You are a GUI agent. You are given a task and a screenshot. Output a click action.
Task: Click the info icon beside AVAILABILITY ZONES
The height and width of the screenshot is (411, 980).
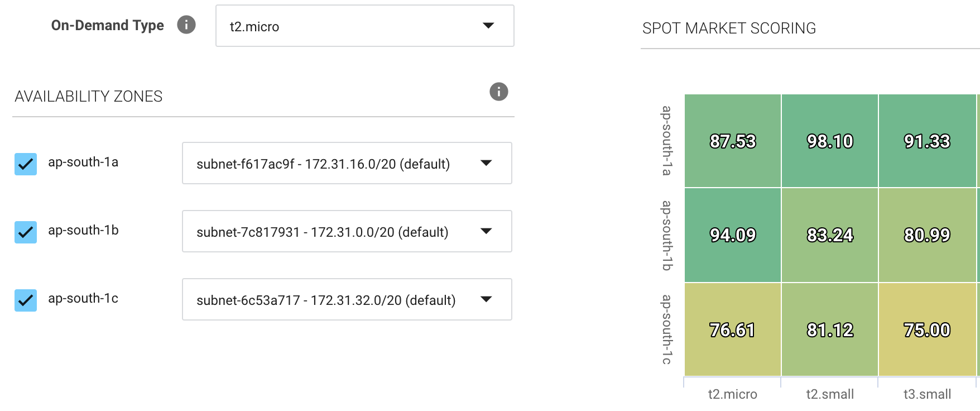pyautogui.click(x=498, y=92)
